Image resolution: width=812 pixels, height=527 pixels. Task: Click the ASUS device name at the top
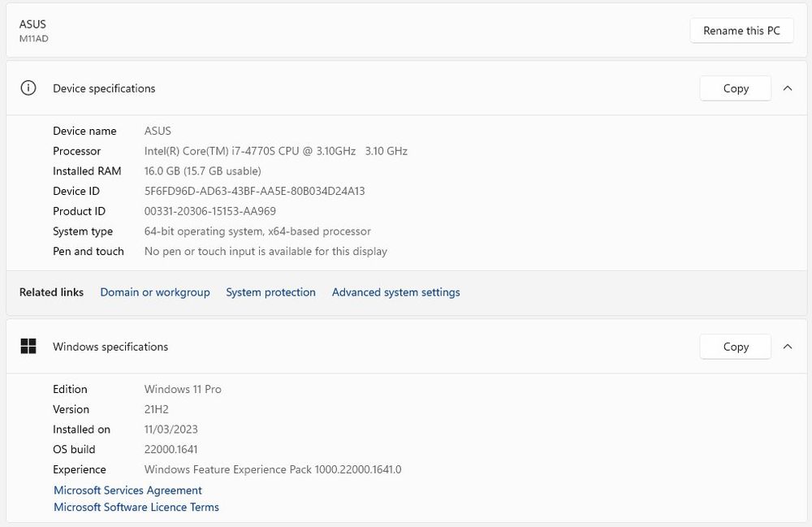pos(158,131)
